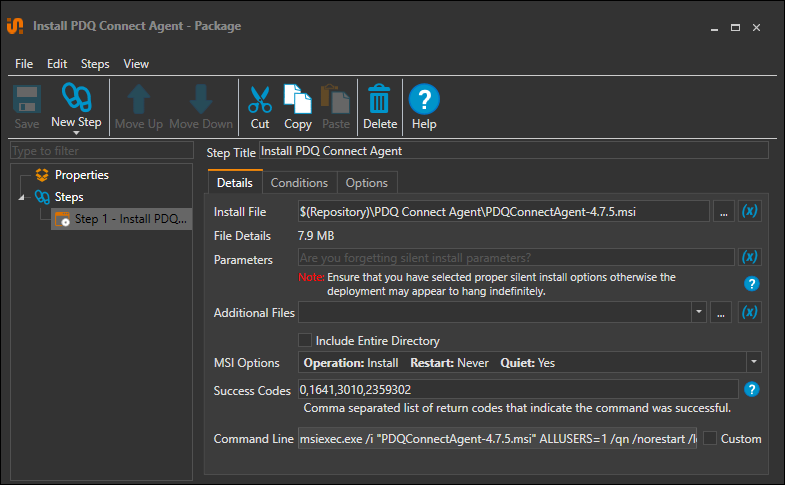Screen dimensions: 785x485
Task: Click the Install File path field
Action: click(x=504, y=211)
